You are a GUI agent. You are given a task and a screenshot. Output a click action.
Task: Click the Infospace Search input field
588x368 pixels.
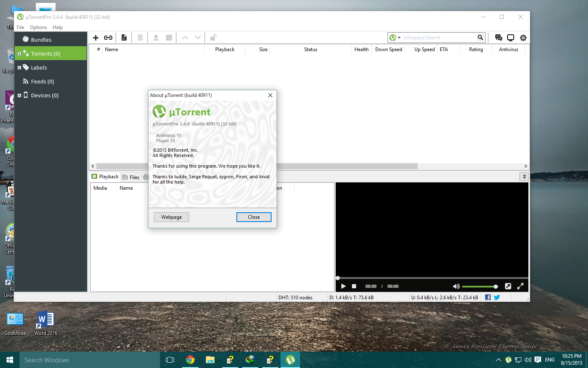pyautogui.click(x=439, y=38)
